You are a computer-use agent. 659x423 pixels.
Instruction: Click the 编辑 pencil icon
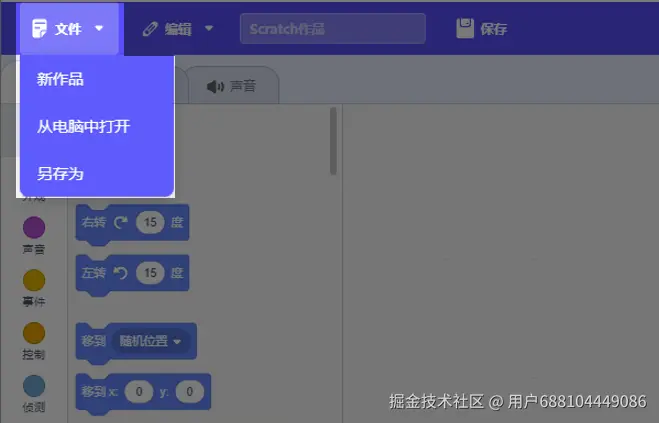click(x=150, y=29)
